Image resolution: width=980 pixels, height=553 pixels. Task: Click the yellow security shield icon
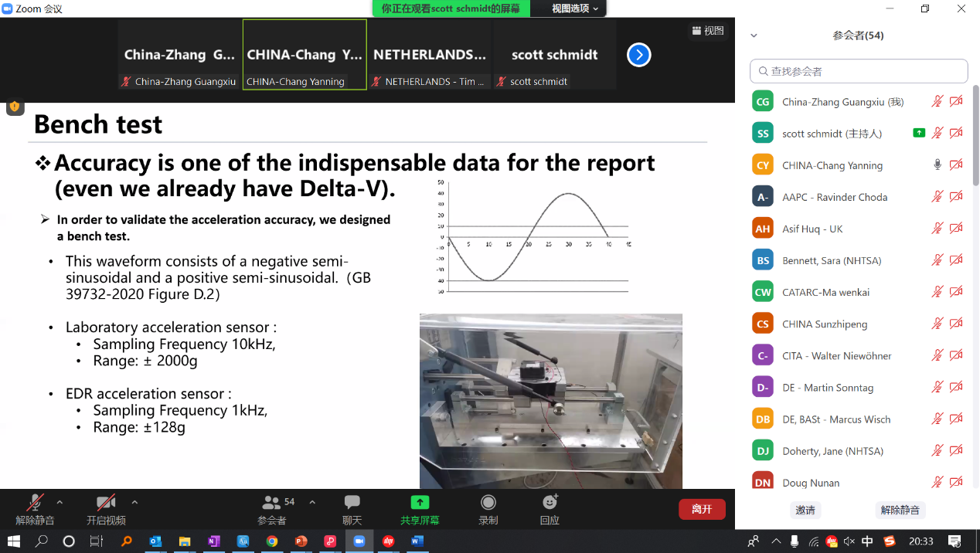15,107
